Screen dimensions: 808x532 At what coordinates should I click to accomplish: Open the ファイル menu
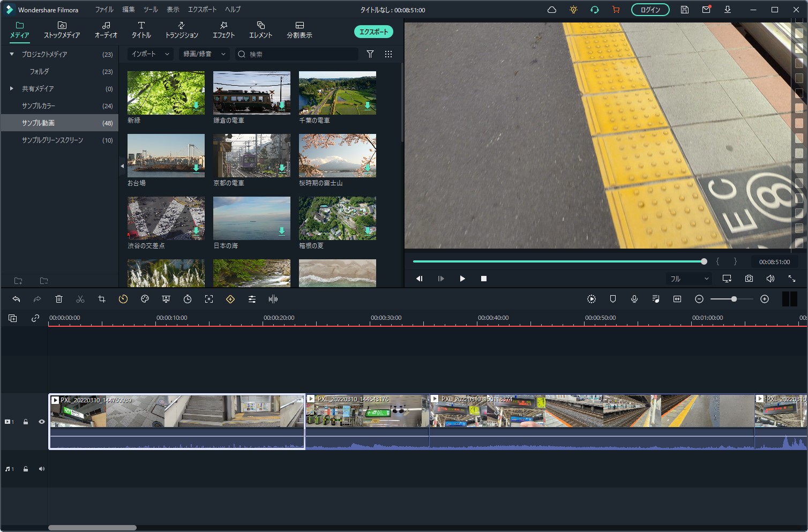click(104, 10)
